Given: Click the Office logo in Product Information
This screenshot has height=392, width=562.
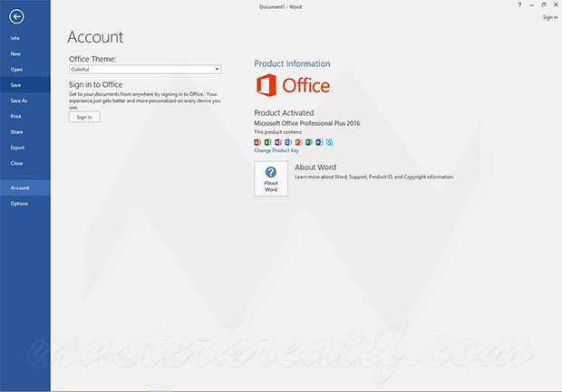Looking at the screenshot, I should click(x=293, y=85).
